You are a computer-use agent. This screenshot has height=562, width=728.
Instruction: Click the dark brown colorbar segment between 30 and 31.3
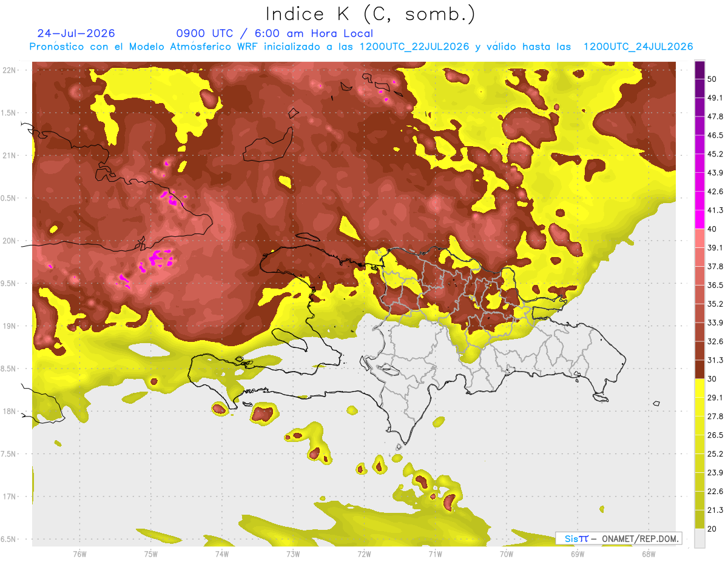pos(699,369)
